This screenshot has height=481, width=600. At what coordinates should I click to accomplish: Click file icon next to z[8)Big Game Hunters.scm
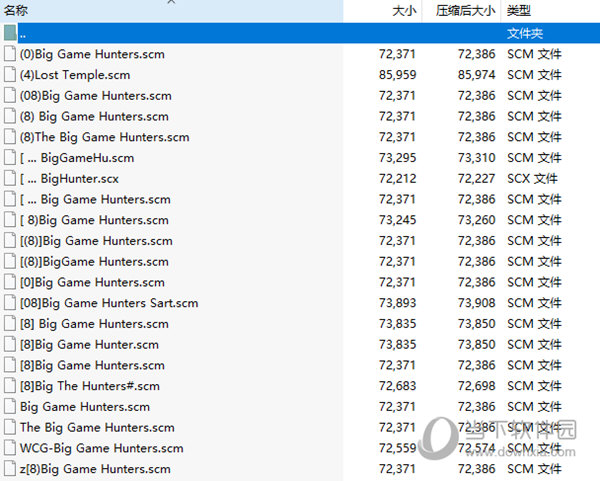click(10, 469)
